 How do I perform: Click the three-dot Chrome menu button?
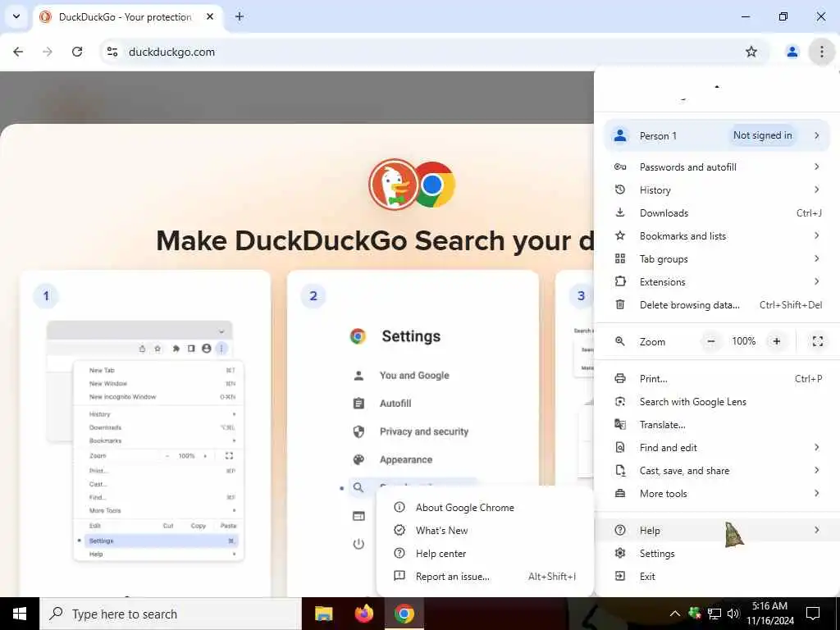point(821,52)
